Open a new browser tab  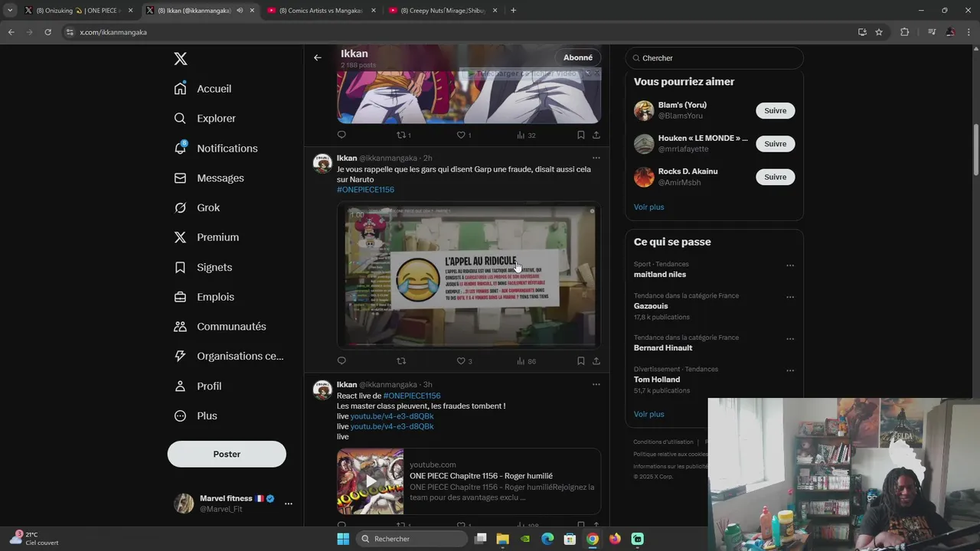click(513, 11)
